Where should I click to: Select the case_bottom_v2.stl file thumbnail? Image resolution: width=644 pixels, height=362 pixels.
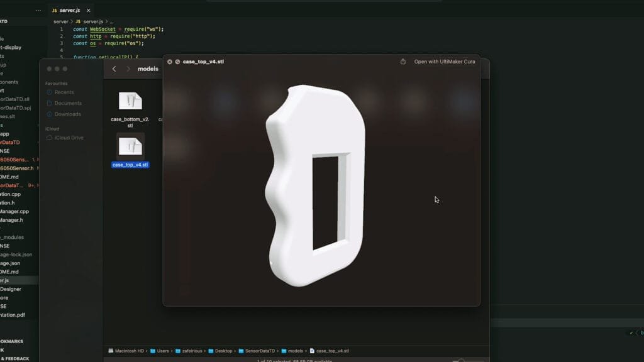[x=130, y=101]
